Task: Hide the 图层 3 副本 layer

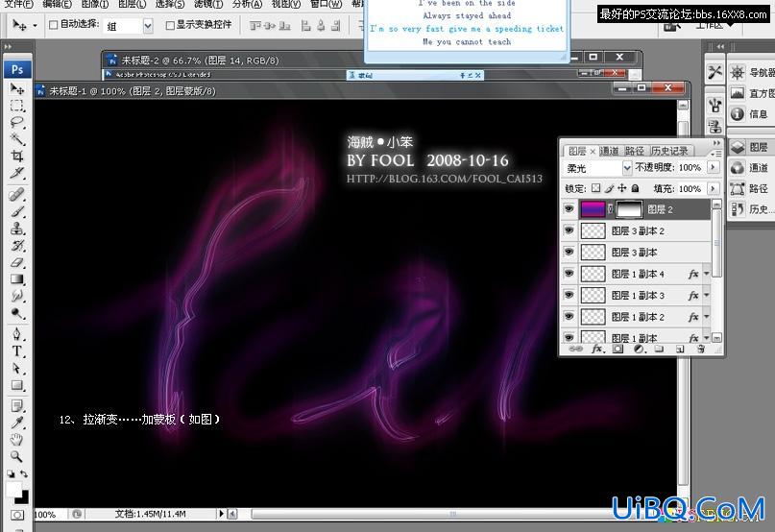Action: point(569,252)
